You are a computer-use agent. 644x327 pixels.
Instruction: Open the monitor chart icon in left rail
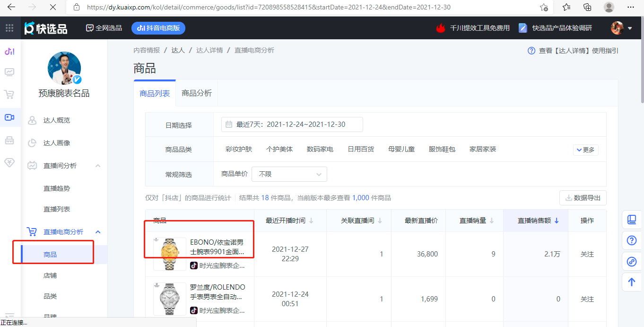pyautogui.click(x=9, y=72)
